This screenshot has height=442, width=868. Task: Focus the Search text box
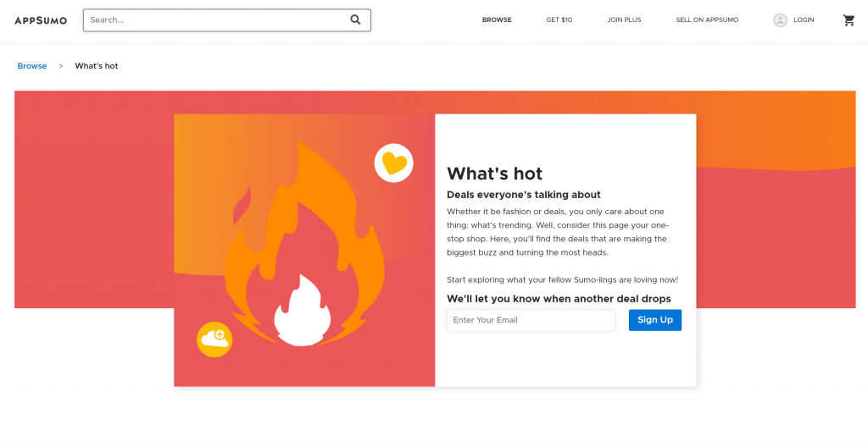227,20
